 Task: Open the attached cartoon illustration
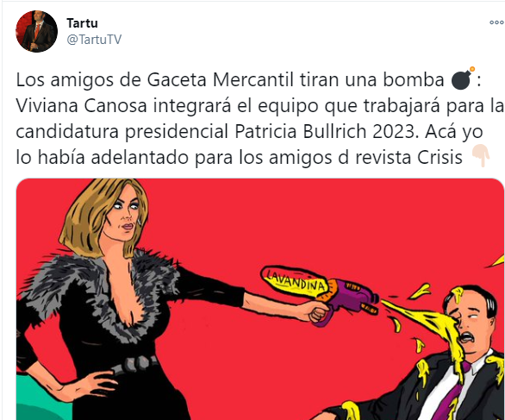point(260,298)
